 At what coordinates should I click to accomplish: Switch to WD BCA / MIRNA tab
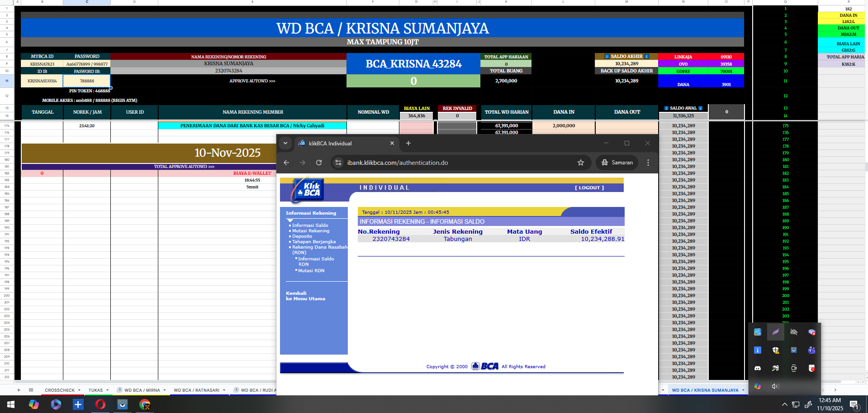pyautogui.click(x=142, y=390)
